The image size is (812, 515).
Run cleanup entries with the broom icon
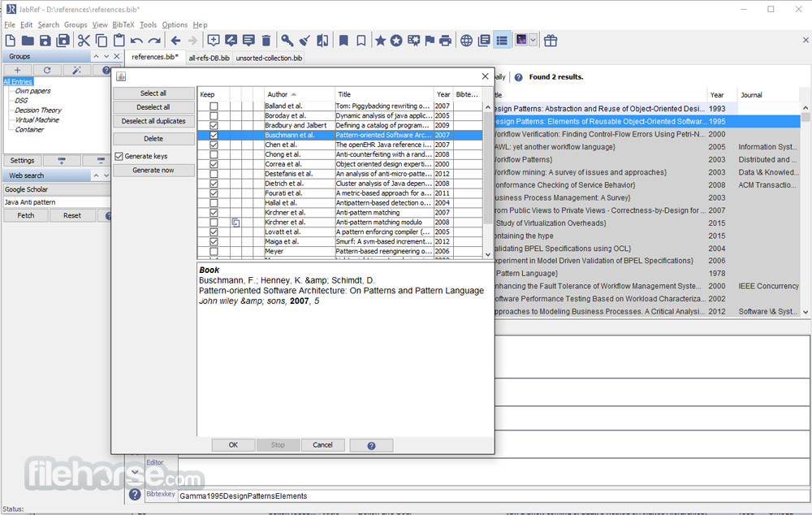pyautogui.click(x=304, y=41)
